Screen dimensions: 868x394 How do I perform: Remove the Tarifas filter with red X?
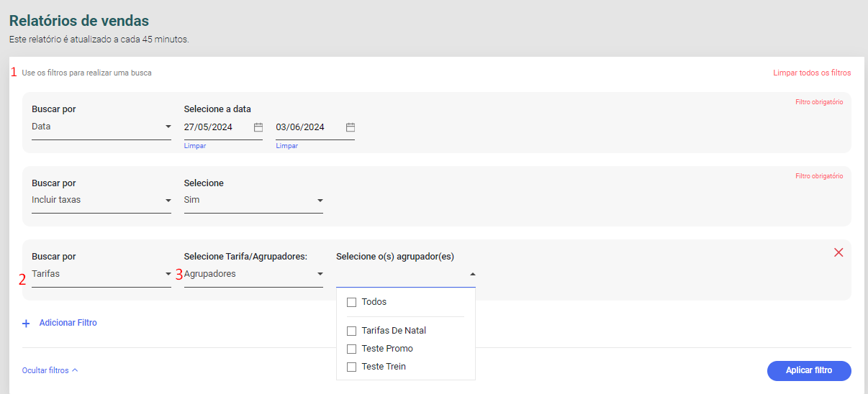(838, 252)
